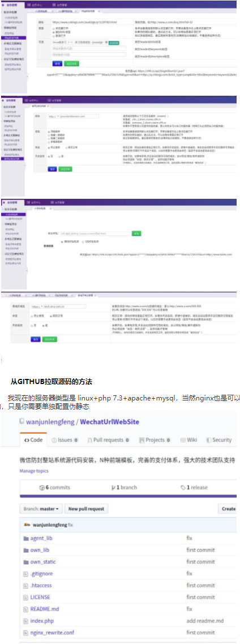Click the green return-list button in the tech.sina.com.cn form
The width and height of the screenshot is (240, 644).
(50, 339)
